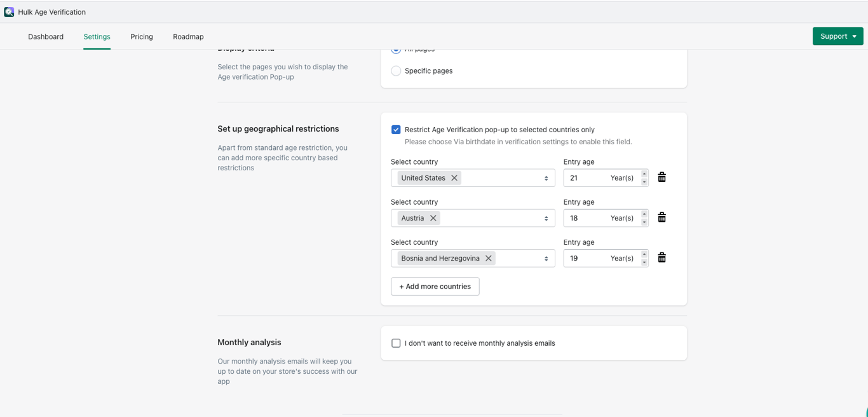The image size is (868, 417).
Task: Delete the Bosnia and Herzegovina restriction
Action: tap(661, 257)
